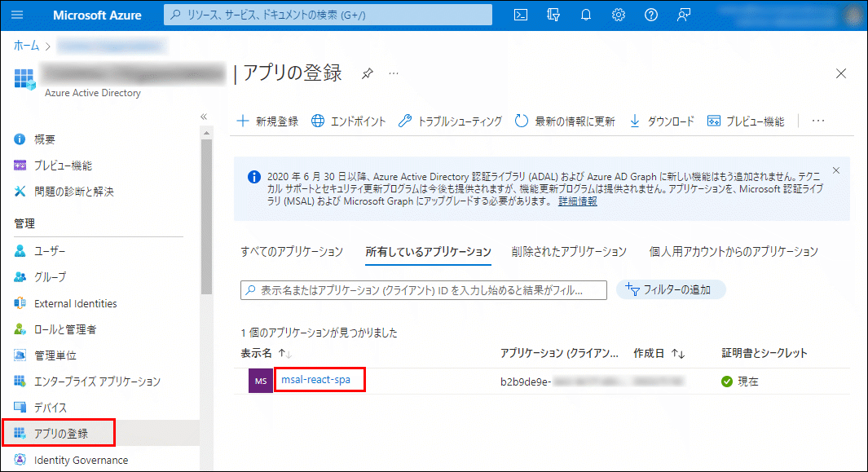Open the portal hamburger menu
The height and width of the screenshot is (472, 868).
pyautogui.click(x=17, y=15)
